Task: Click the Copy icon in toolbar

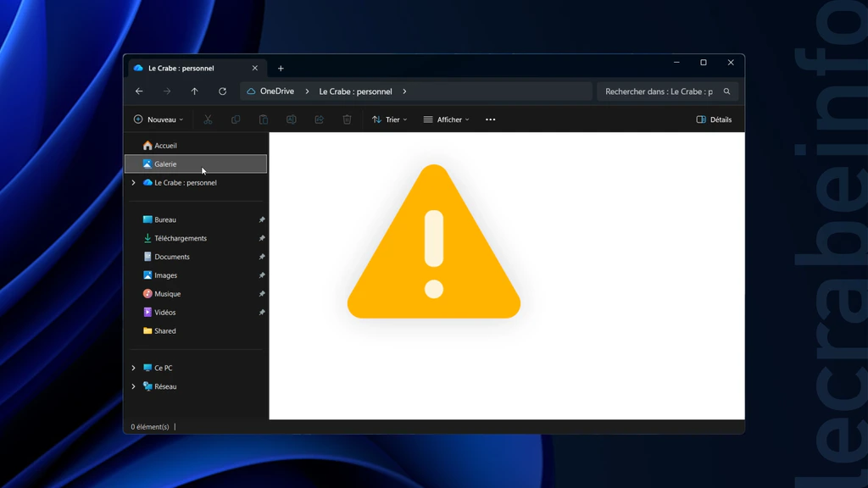Action: click(236, 119)
